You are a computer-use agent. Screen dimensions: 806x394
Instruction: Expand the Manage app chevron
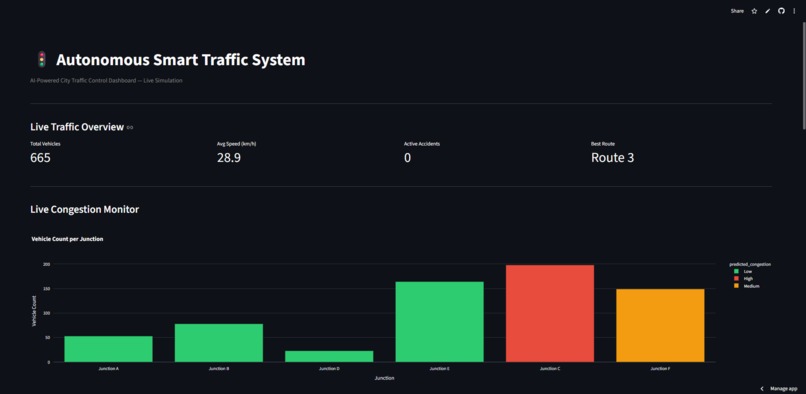tap(762, 389)
